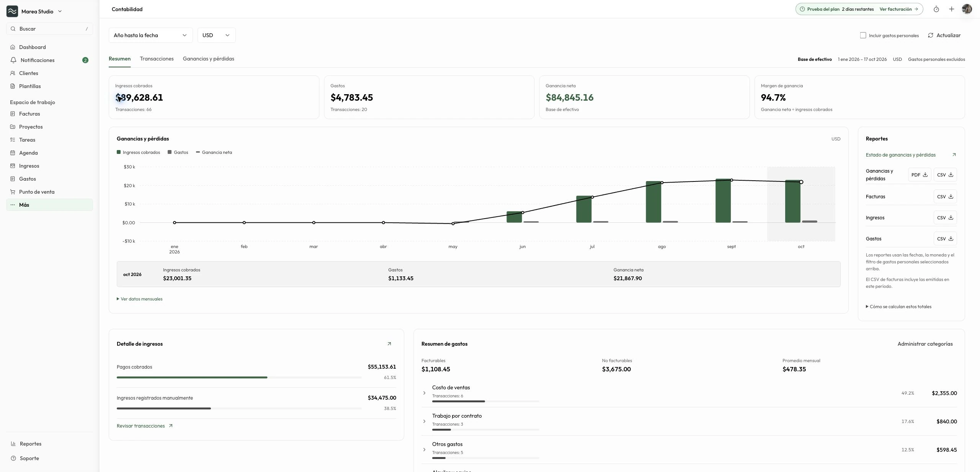Viewport: 980px width, 472px height.
Task: Open the user avatar menu
Action: (x=967, y=9)
